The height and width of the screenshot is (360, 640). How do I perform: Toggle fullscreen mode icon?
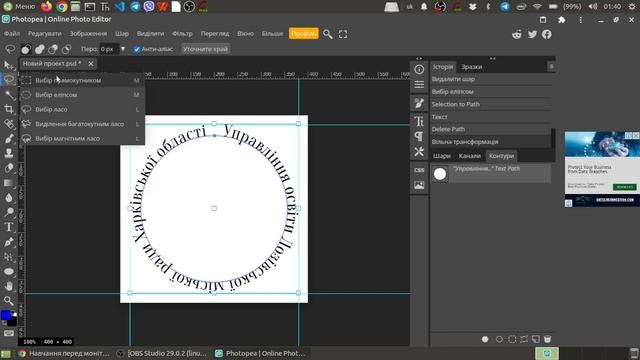click(343, 34)
